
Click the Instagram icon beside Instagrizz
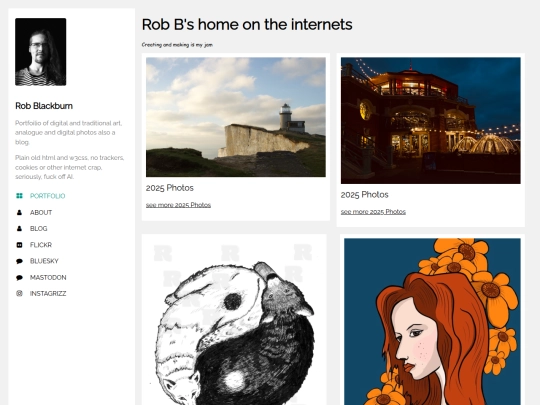(x=19, y=293)
